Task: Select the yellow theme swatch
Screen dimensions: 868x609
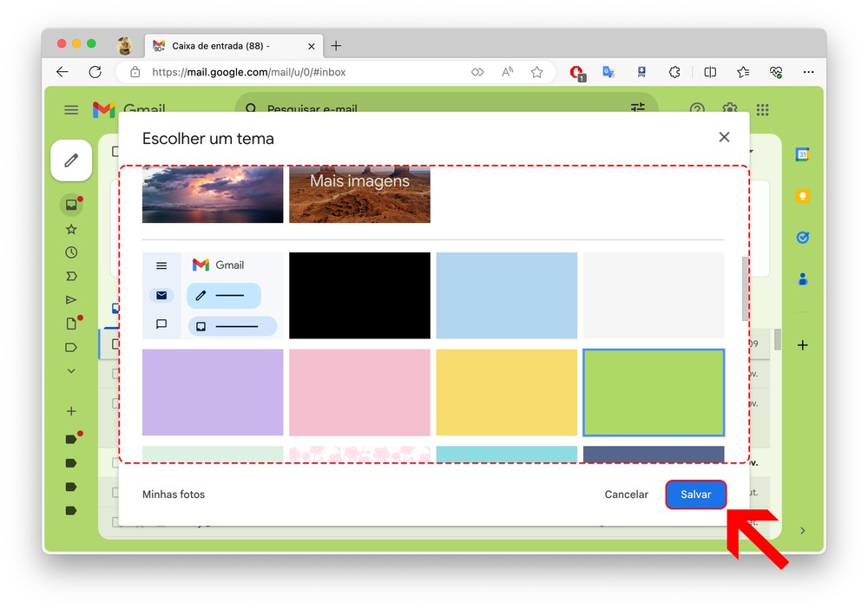Action: pos(507,392)
